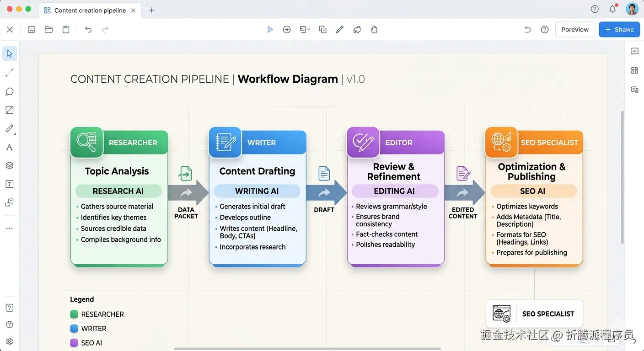Select the letter A text tool
Image resolution: width=644 pixels, height=351 pixels.
[10, 147]
